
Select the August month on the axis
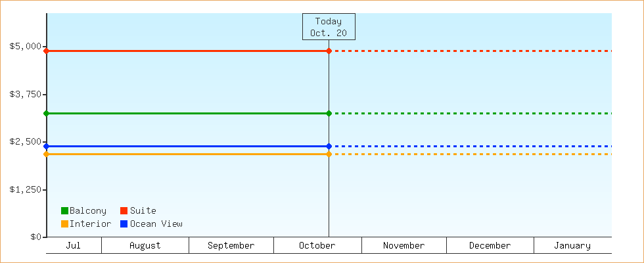click(145, 245)
